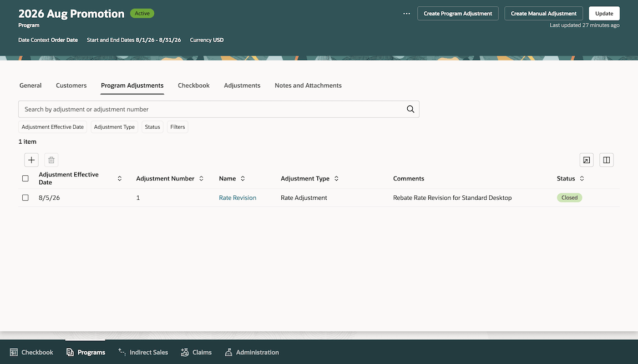Screen dimensions: 638x364
Task: Click the Update button
Action: click(604, 13)
